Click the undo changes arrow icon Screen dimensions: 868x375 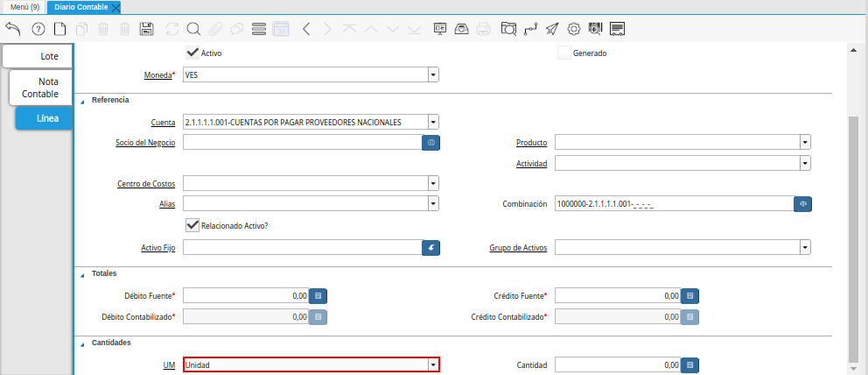coord(13,29)
